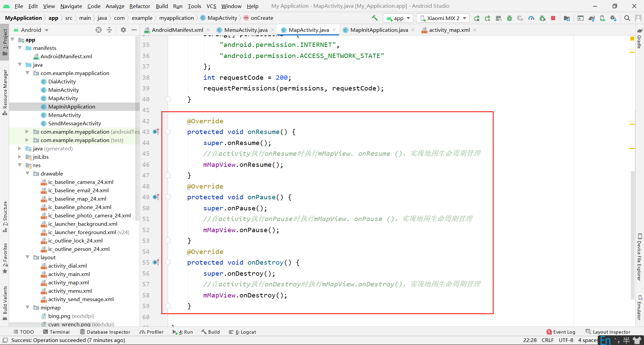The width and height of the screenshot is (644, 345).
Task: Profile the app using the Profiler gauge icon
Action: pyautogui.click(x=531, y=18)
